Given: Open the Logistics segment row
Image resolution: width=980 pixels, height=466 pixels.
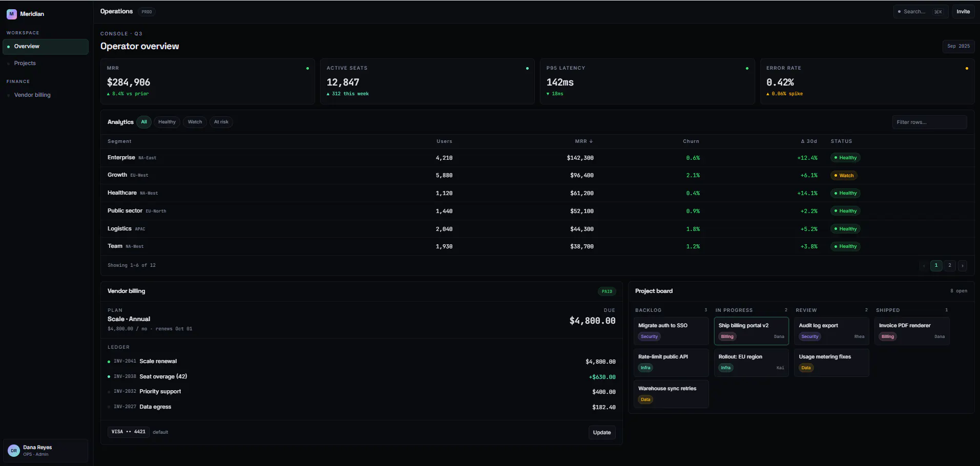Looking at the screenshot, I should [537, 229].
